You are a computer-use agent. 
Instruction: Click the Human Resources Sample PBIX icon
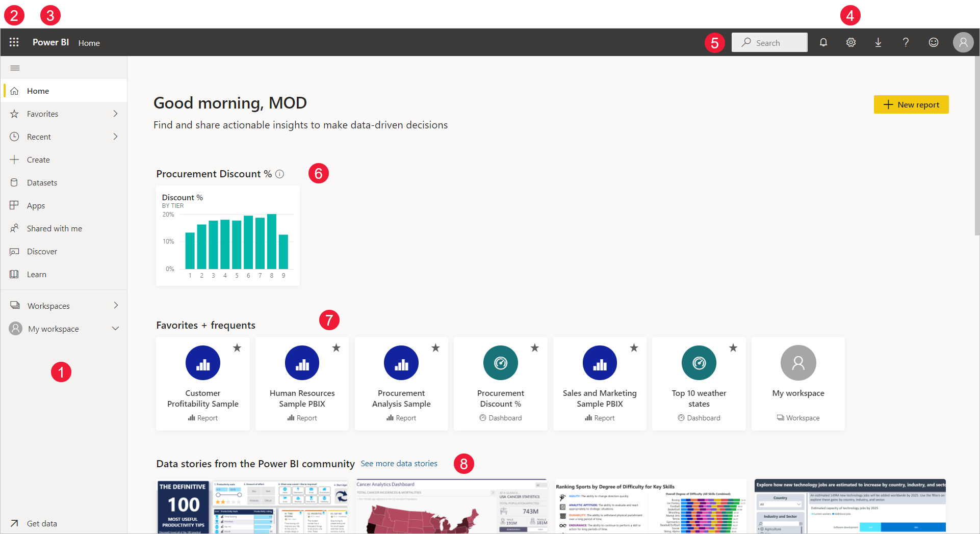[x=302, y=363]
